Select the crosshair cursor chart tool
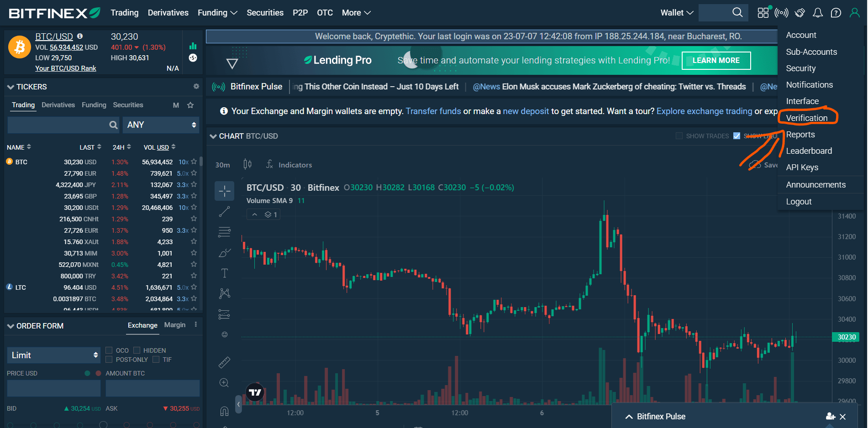The width and height of the screenshot is (868, 428). tap(224, 191)
